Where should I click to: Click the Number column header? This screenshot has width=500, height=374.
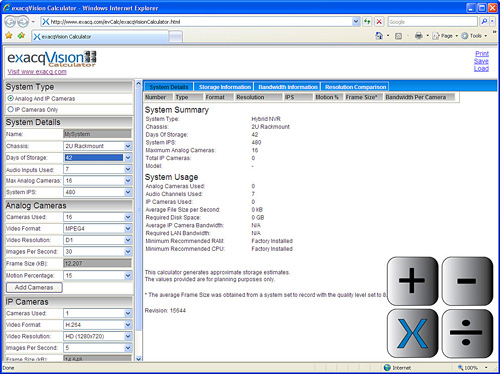(x=158, y=97)
